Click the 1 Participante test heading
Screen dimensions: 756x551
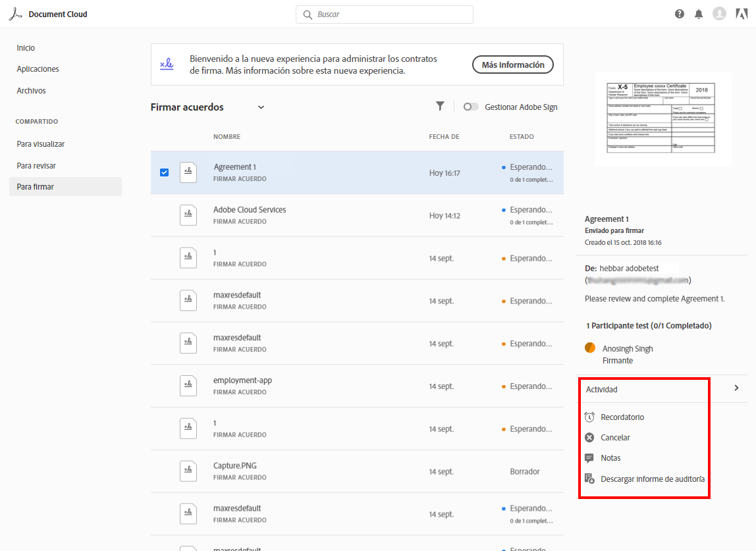(x=649, y=326)
